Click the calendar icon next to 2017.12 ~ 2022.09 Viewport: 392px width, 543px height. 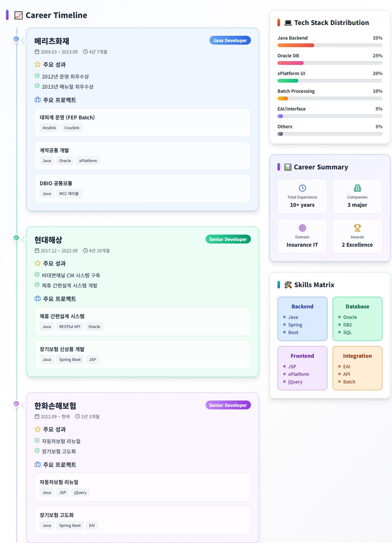click(37, 250)
